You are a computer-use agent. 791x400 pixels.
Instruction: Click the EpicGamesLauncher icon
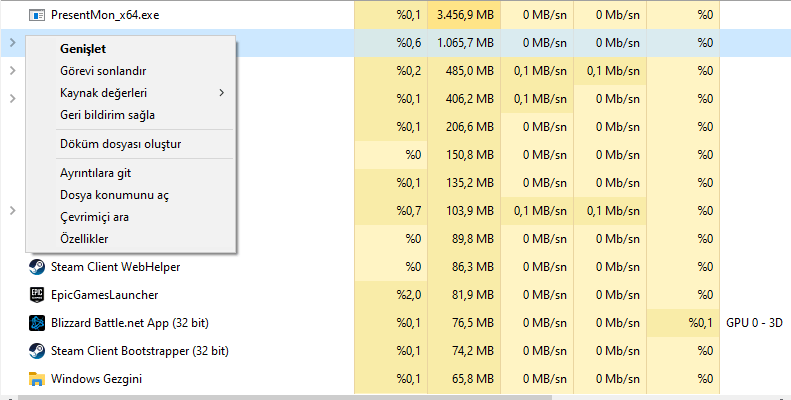[x=37, y=295]
